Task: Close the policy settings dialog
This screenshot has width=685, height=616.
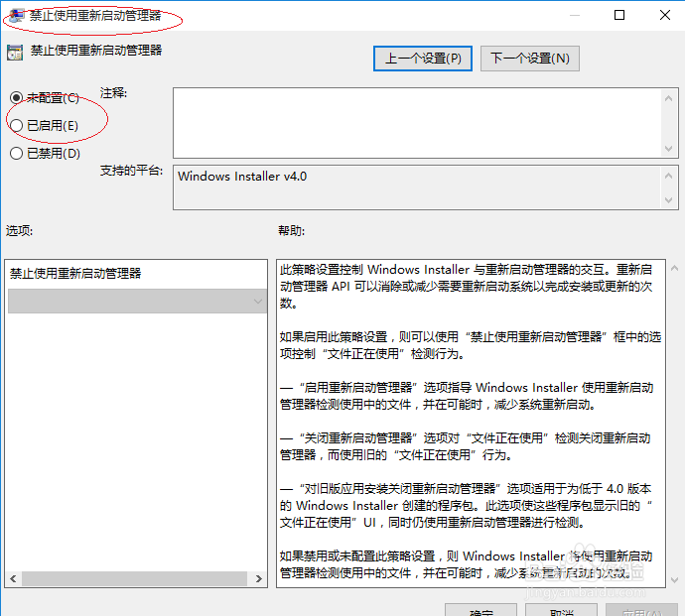Action: (x=665, y=15)
